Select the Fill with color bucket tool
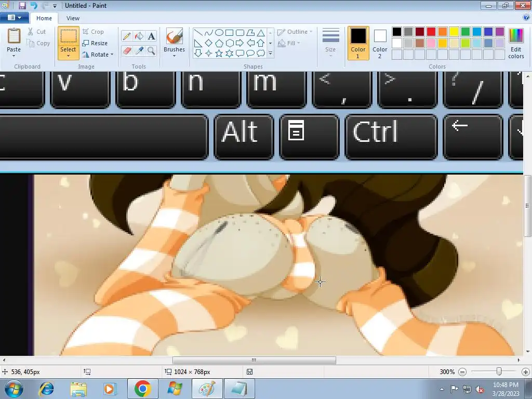This screenshot has height=399, width=532. [x=139, y=36]
